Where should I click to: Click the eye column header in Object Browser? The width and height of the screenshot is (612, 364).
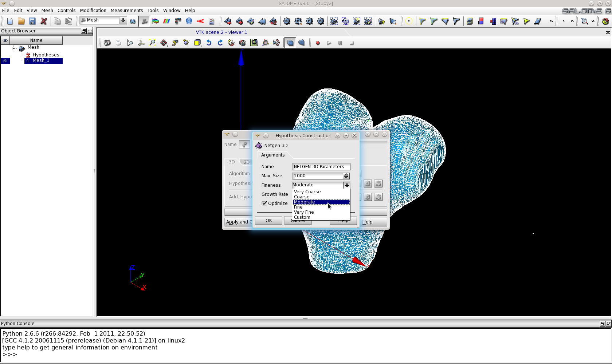(x=5, y=40)
